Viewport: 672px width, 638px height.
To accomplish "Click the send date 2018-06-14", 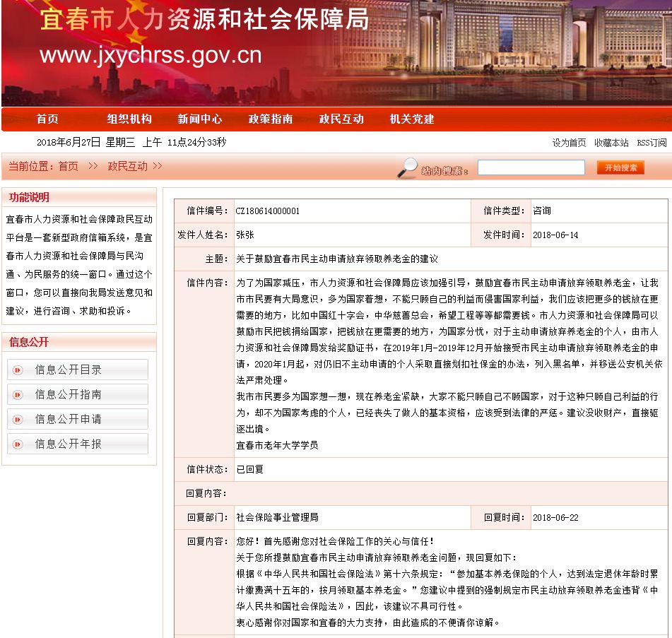I will coord(555,235).
